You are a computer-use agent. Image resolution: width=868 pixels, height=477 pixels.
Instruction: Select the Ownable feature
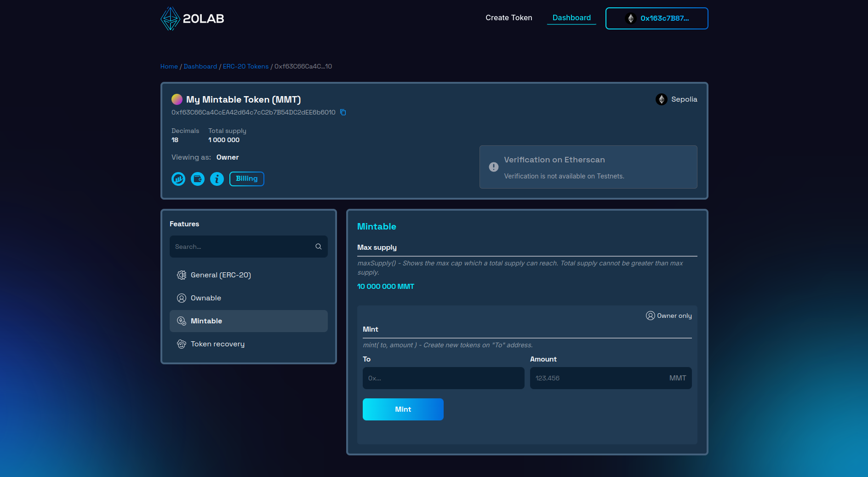[249, 298]
